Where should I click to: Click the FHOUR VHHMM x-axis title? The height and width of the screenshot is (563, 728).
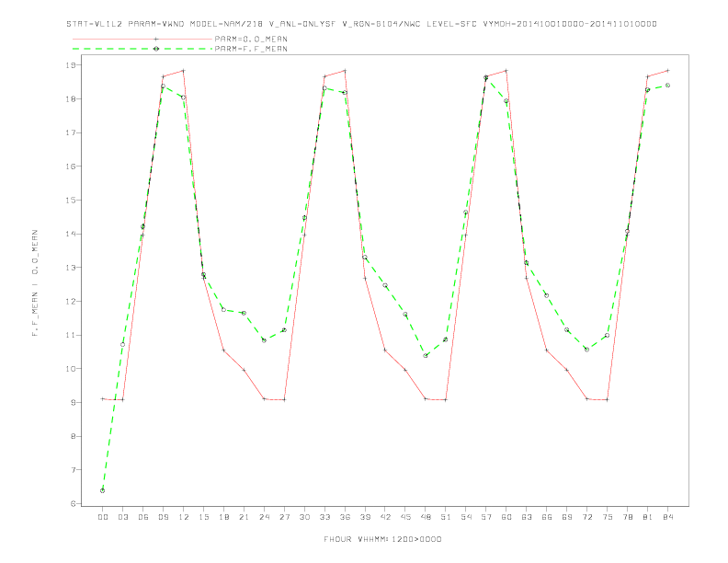tap(382, 539)
